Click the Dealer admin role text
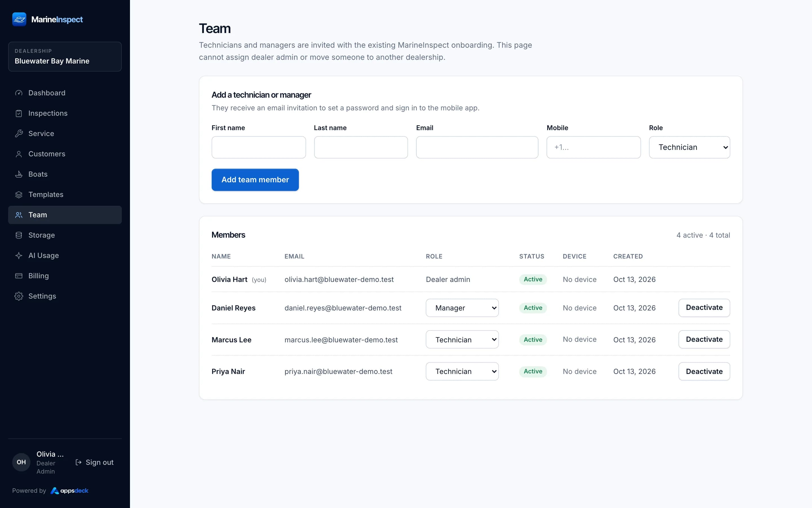The width and height of the screenshot is (812, 508). (x=448, y=279)
